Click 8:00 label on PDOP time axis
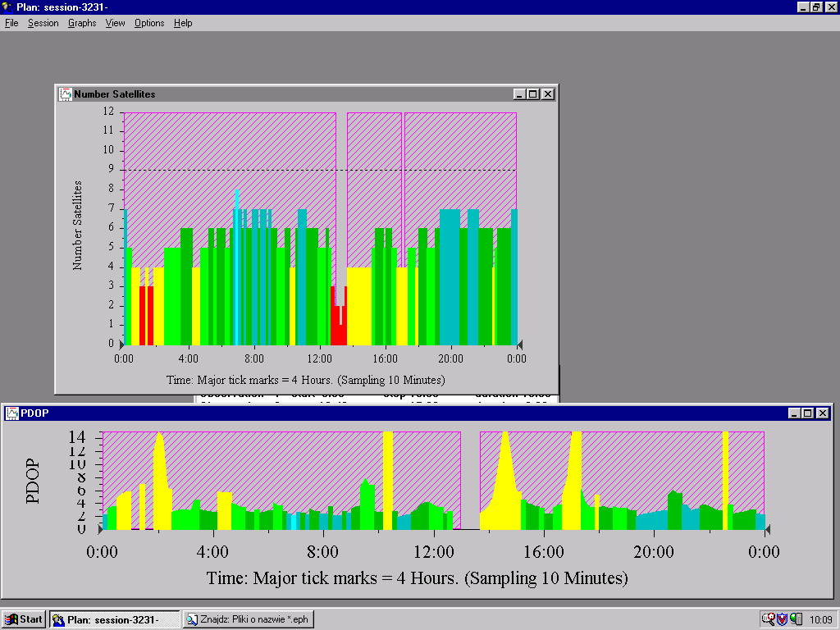The width and height of the screenshot is (840, 630). pos(322,552)
